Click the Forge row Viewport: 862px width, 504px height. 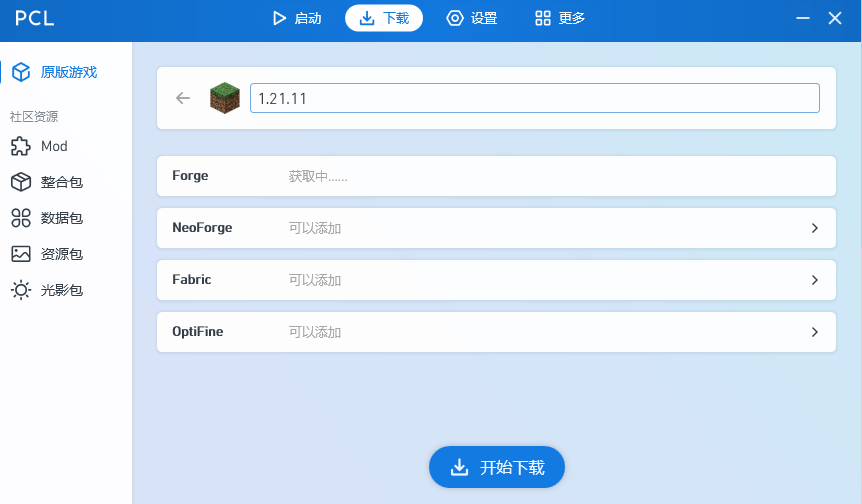496,176
